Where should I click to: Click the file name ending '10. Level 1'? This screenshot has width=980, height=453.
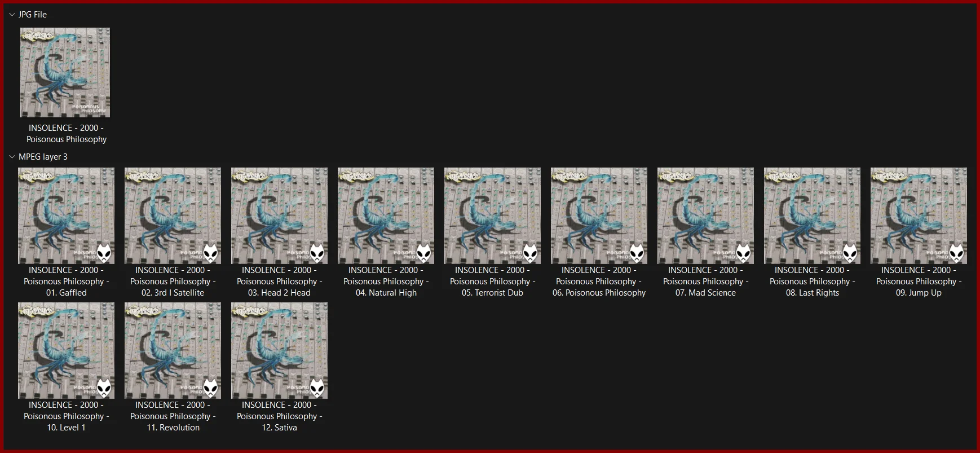pyautogui.click(x=67, y=416)
